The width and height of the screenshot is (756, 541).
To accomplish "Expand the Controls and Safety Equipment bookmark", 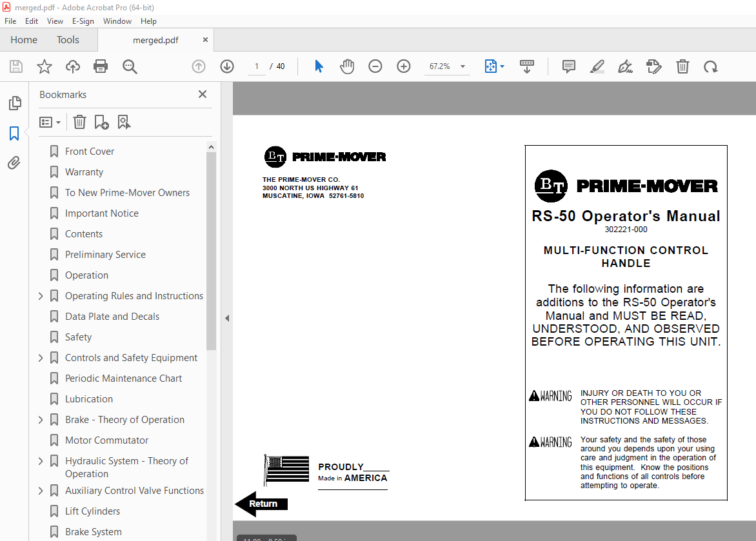I will click(x=40, y=357).
